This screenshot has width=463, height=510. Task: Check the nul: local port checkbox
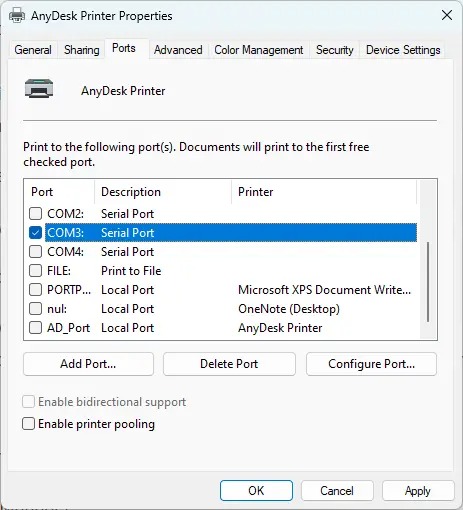(35, 309)
